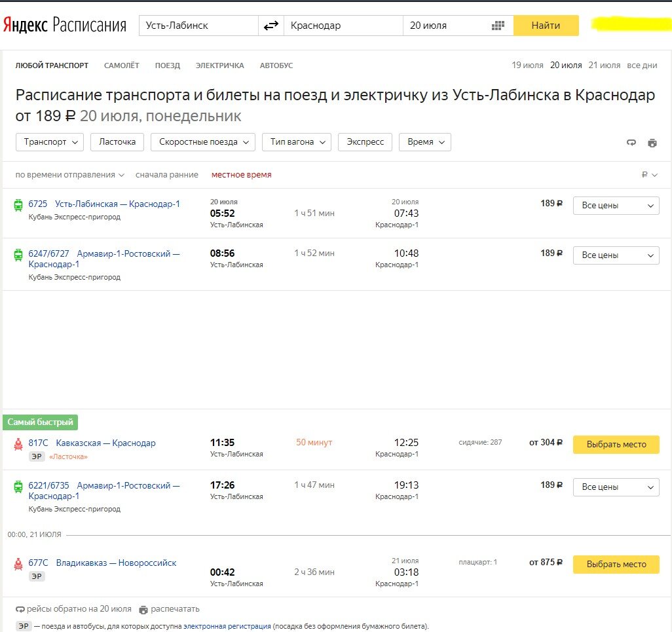Click ЭР badge under 677С train
The height and width of the screenshot is (632, 672).
37,576
